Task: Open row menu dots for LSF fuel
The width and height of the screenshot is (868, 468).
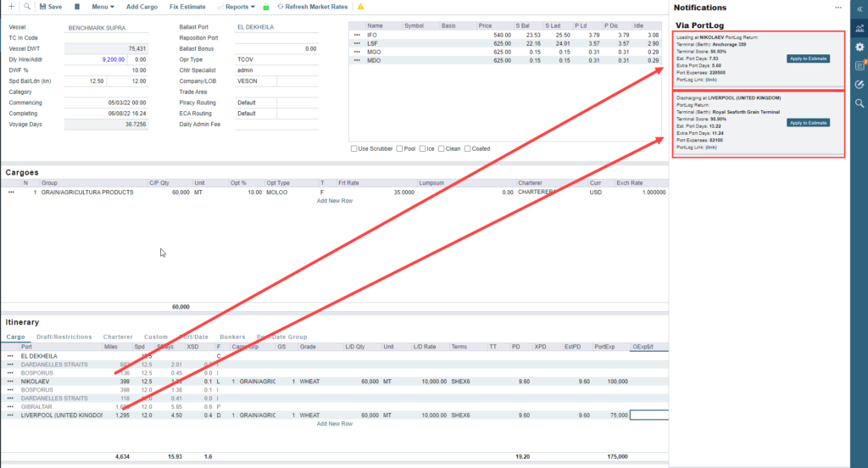Action: [357, 43]
